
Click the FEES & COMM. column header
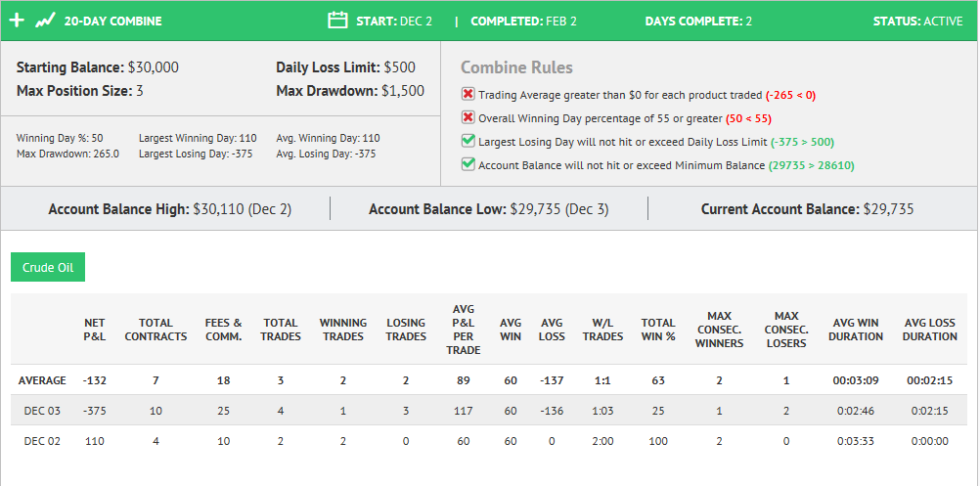pos(223,330)
